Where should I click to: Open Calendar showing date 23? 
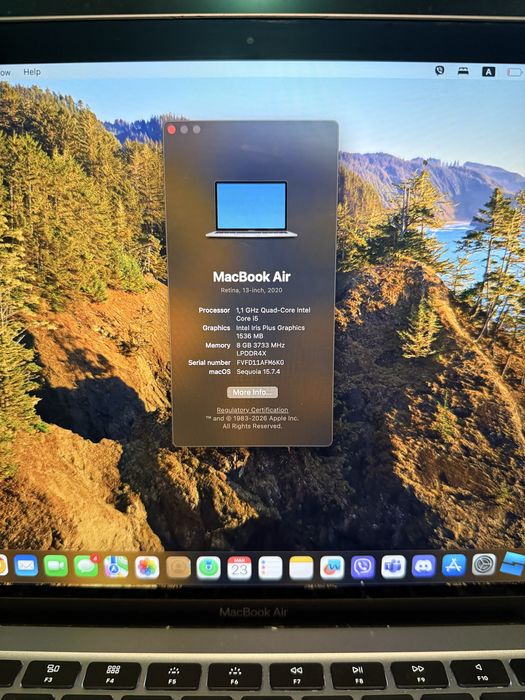point(239,568)
